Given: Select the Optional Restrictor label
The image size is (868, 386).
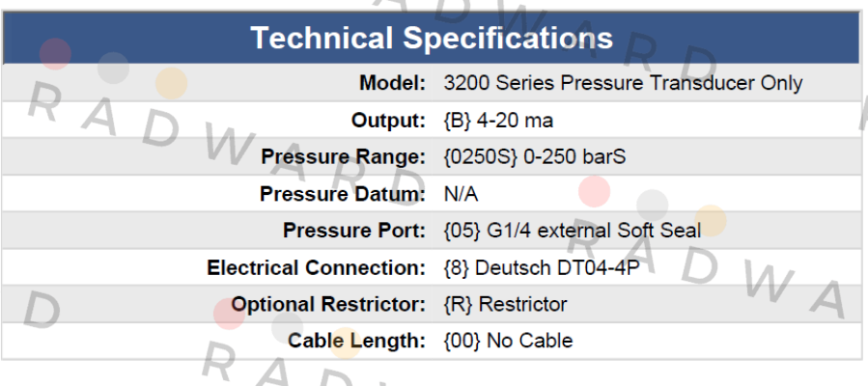Looking at the screenshot, I should coord(328,305).
